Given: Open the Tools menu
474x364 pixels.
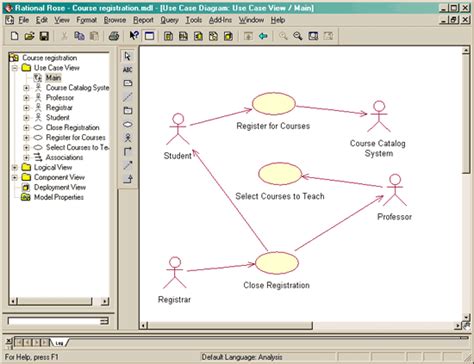Looking at the screenshot, I should coord(194,20).
